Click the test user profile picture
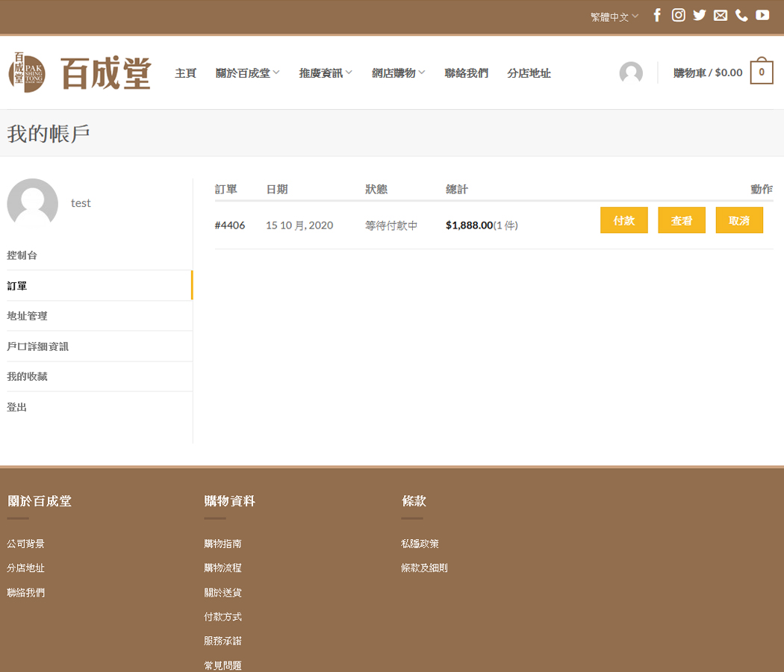This screenshot has width=784, height=672. [x=33, y=203]
